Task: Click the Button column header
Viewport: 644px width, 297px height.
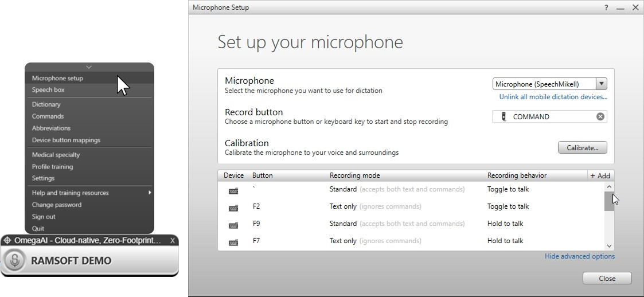Action: tap(263, 175)
